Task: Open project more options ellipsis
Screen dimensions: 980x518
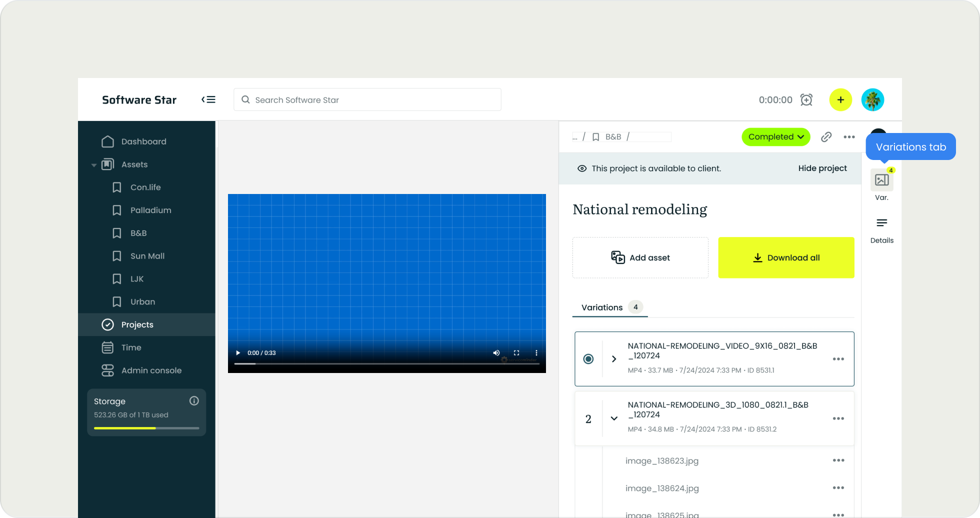Action: point(849,137)
